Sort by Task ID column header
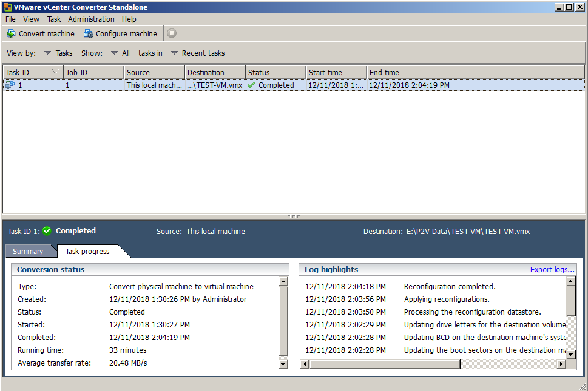The width and height of the screenshot is (588, 391). [33, 72]
